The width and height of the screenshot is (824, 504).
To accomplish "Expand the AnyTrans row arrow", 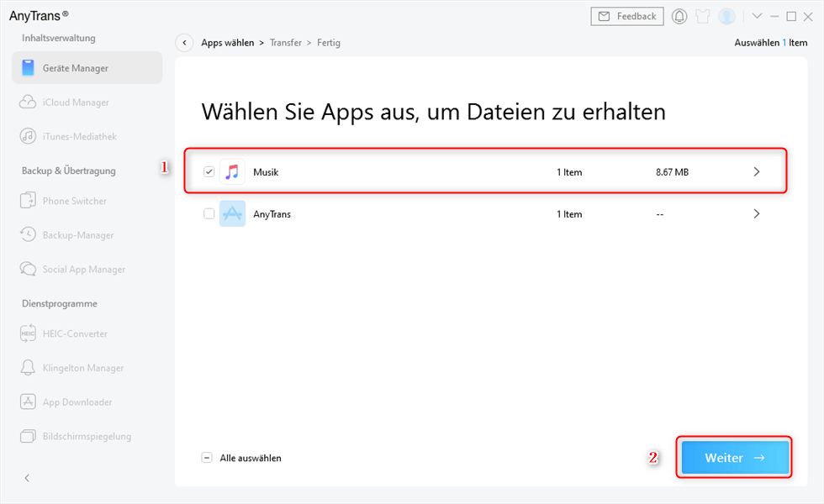I will point(756,214).
